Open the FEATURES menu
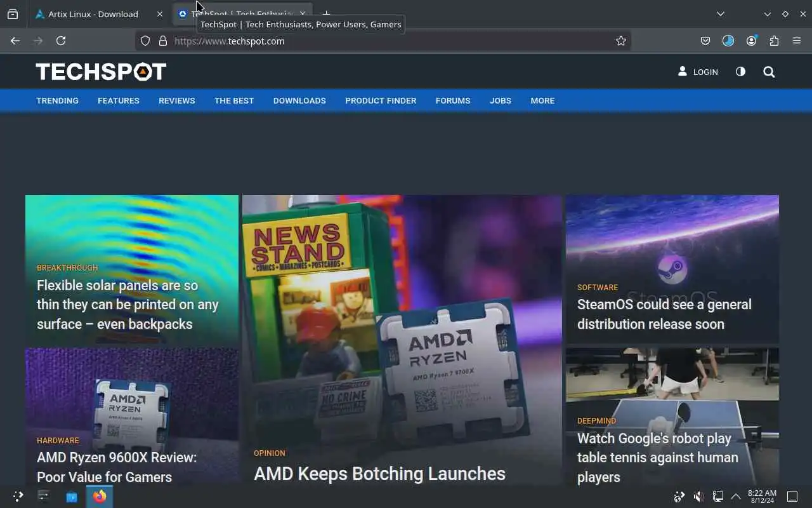 click(x=119, y=100)
